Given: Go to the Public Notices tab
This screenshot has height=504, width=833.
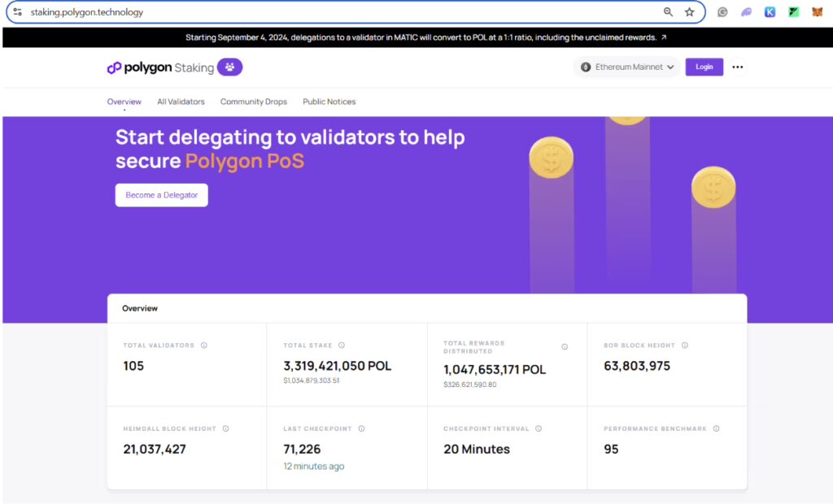Looking at the screenshot, I should pos(329,102).
